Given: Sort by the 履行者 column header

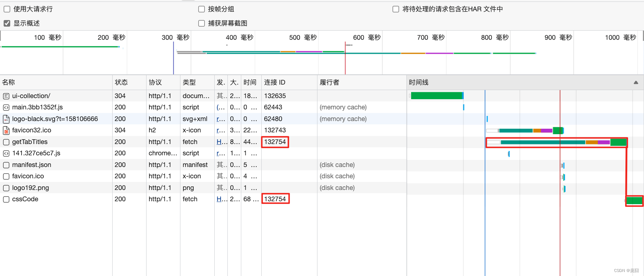Looking at the screenshot, I should pos(362,82).
